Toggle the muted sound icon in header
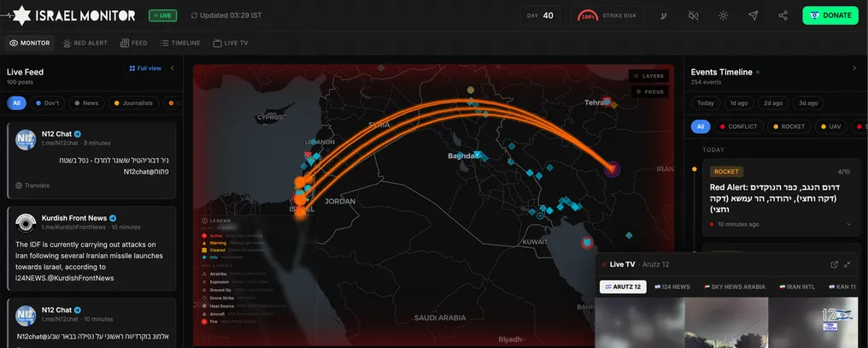 point(693,15)
